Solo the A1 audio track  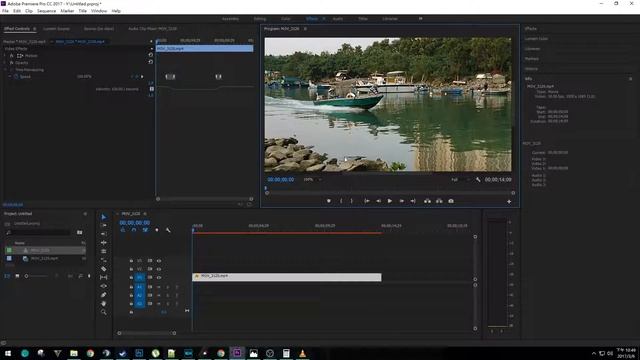[168, 287]
